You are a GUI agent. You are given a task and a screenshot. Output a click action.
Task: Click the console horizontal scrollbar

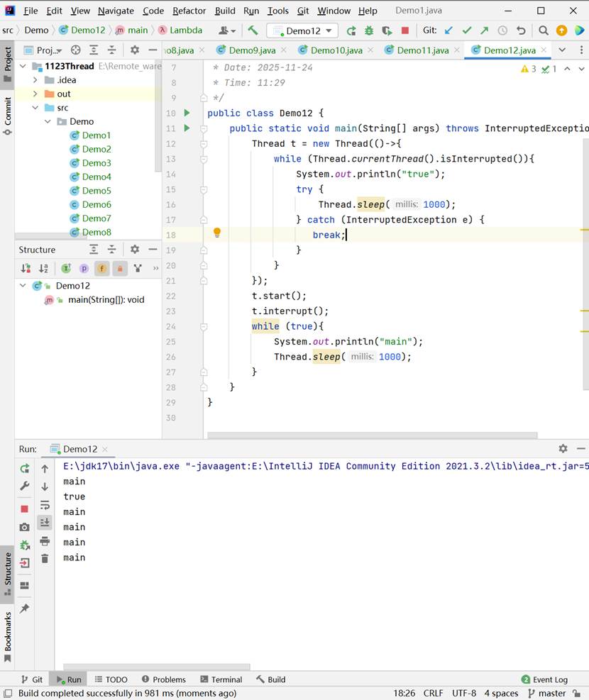(156, 667)
